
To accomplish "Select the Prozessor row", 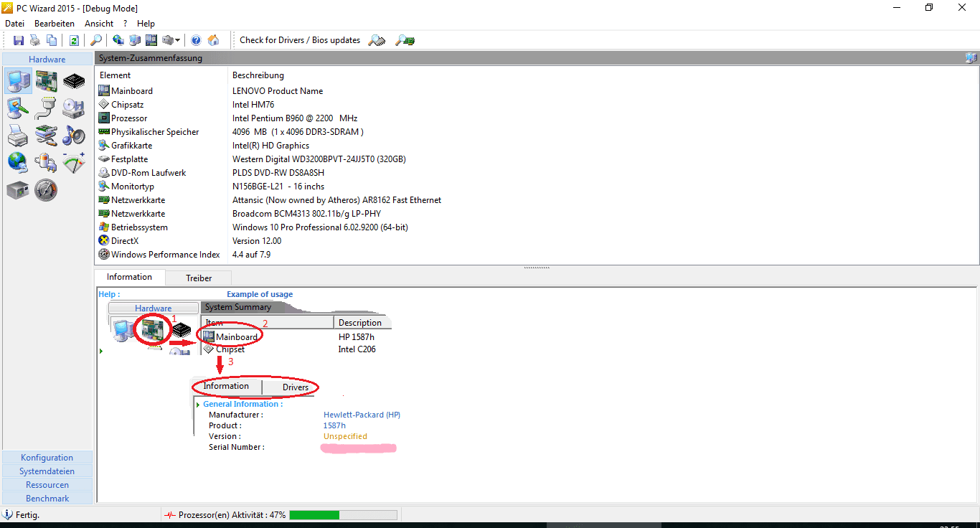I will pyautogui.click(x=537, y=118).
